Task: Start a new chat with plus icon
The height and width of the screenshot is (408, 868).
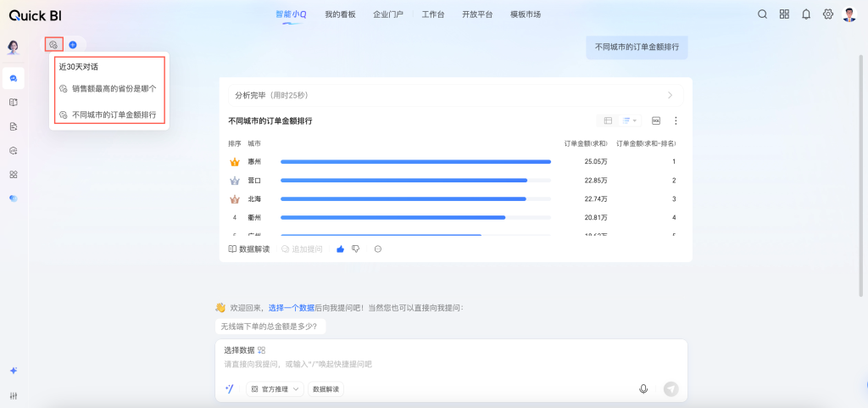Action: tap(73, 44)
